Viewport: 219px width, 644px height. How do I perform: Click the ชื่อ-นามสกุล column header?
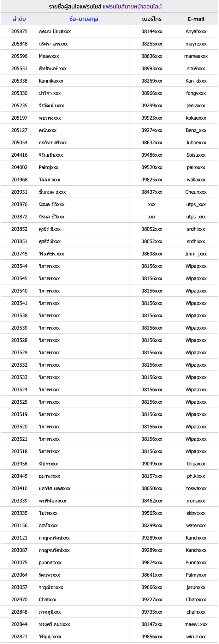click(x=84, y=19)
